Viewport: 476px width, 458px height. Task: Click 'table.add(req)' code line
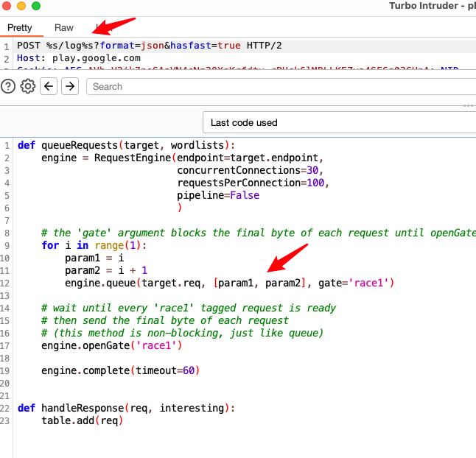coord(83,420)
